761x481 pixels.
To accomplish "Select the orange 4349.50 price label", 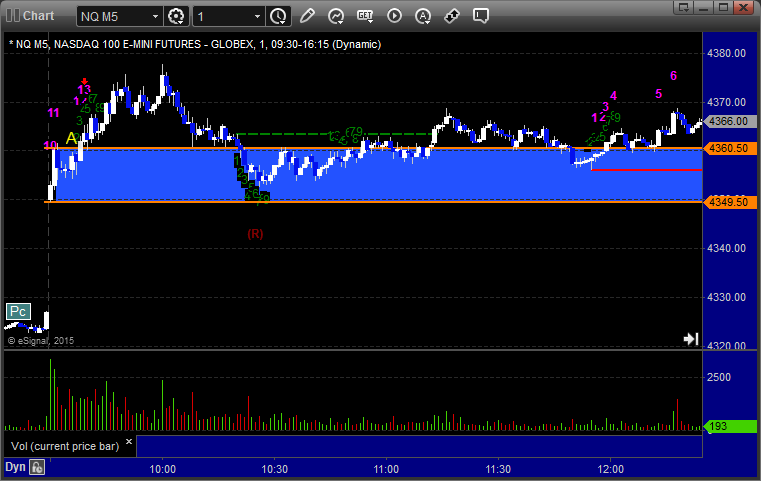I will 729,202.
